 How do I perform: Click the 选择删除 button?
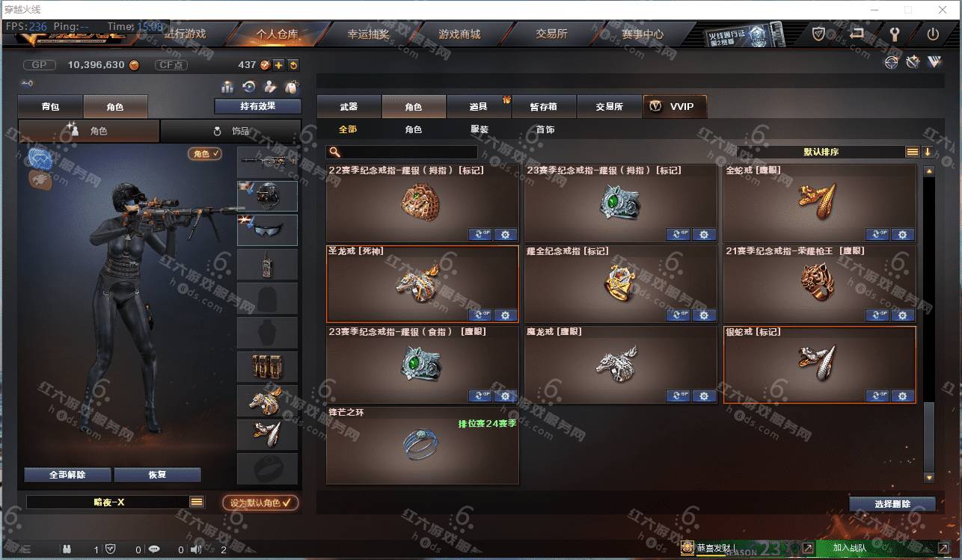pyautogui.click(x=892, y=504)
